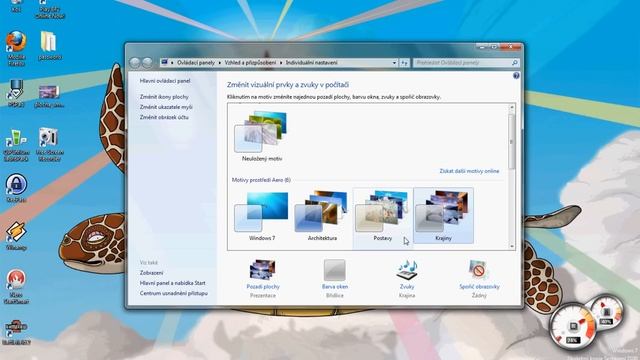Open Změnit ukazatele myši link
Viewport: 640px width, 360px height.
pyautogui.click(x=166, y=107)
